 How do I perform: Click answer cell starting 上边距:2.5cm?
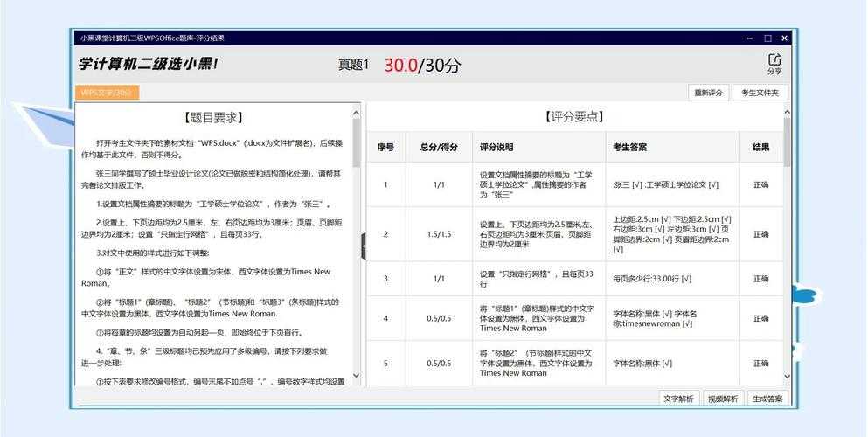[x=672, y=234]
